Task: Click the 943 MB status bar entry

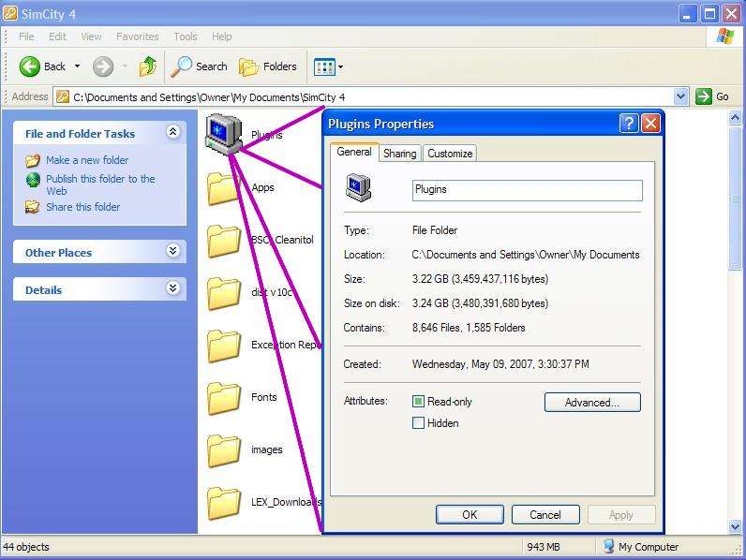Action: click(x=544, y=547)
